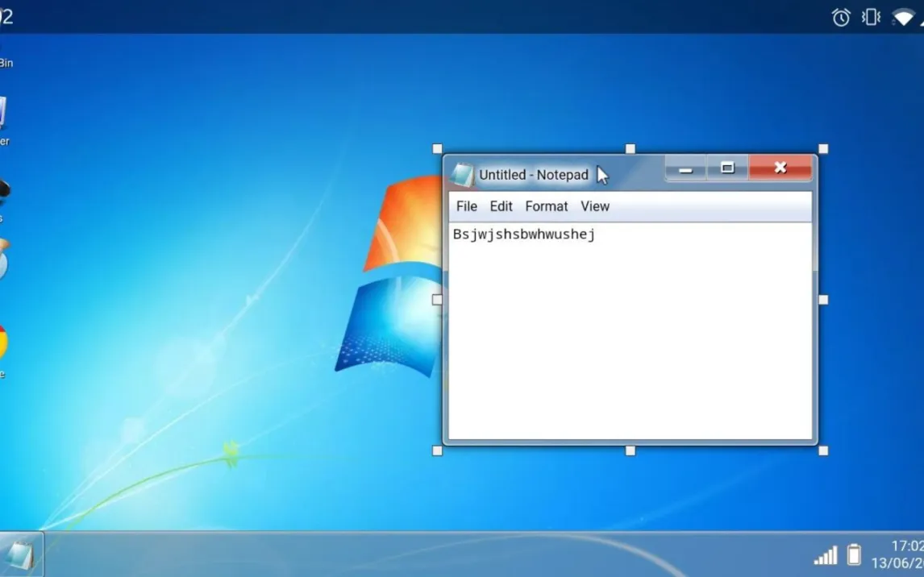Open the Format menu

(x=547, y=206)
